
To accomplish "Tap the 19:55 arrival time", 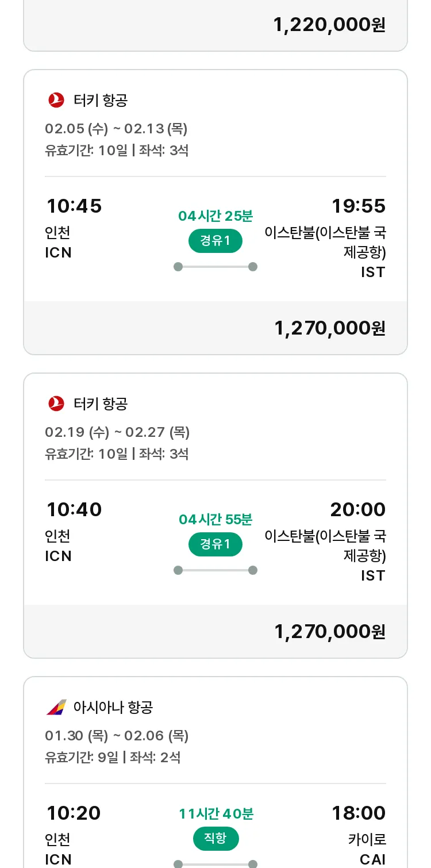I will pyautogui.click(x=359, y=206).
